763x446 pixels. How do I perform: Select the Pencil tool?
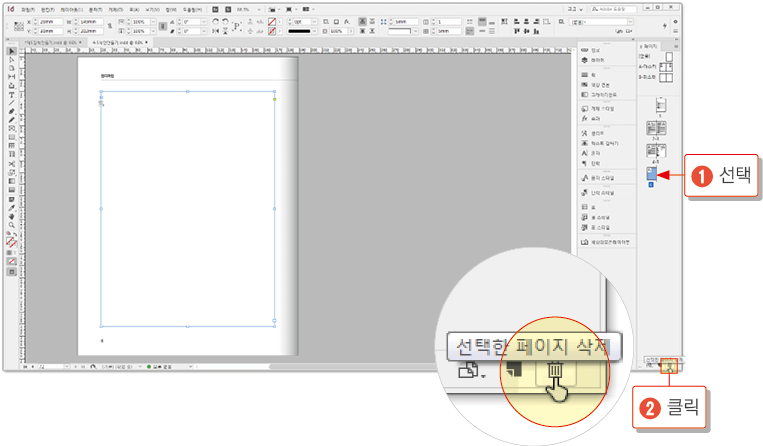point(12,120)
